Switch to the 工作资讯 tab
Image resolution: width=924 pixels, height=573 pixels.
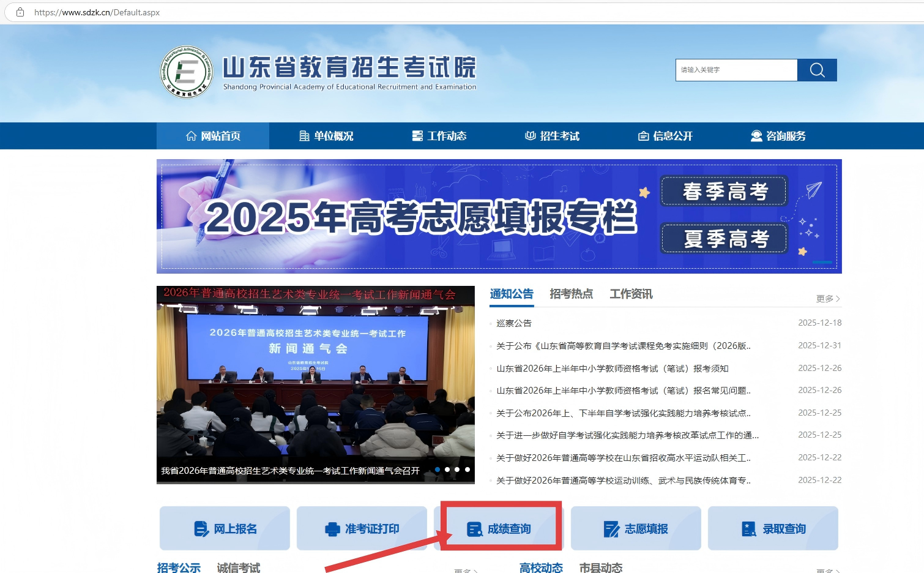pyautogui.click(x=631, y=294)
